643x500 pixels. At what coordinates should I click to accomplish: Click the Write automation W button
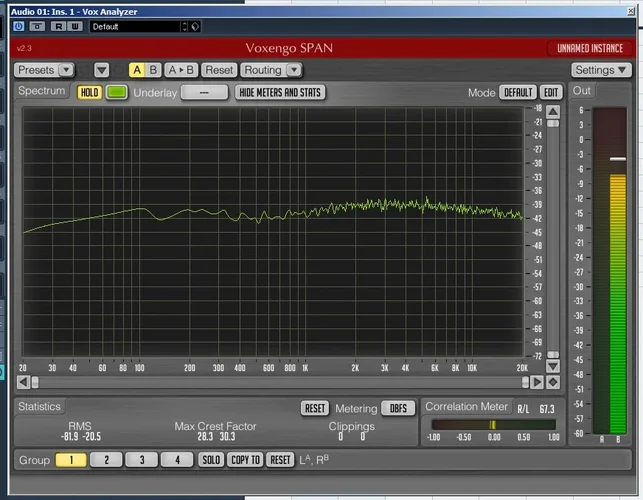(75, 26)
